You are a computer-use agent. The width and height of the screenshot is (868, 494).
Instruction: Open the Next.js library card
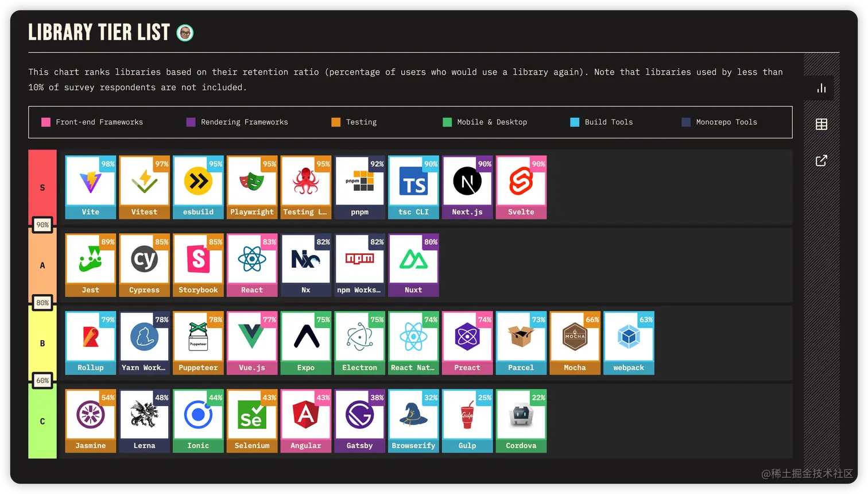click(467, 187)
